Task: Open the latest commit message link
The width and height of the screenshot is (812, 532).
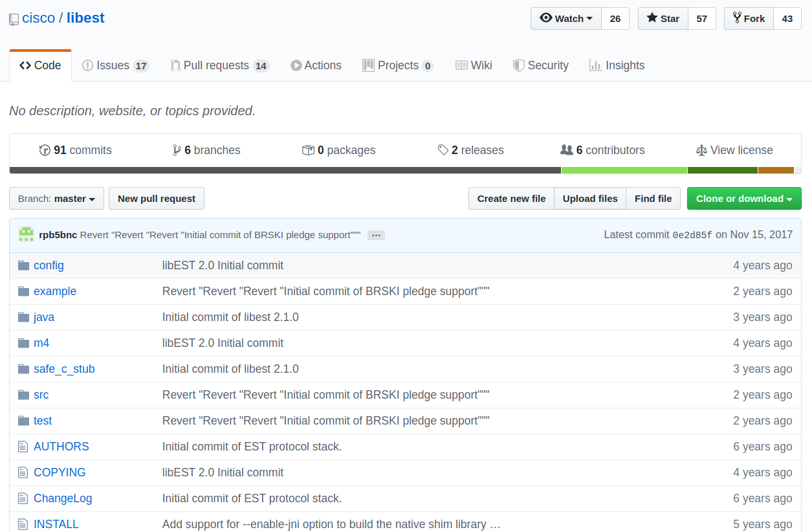Action: tap(221, 235)
